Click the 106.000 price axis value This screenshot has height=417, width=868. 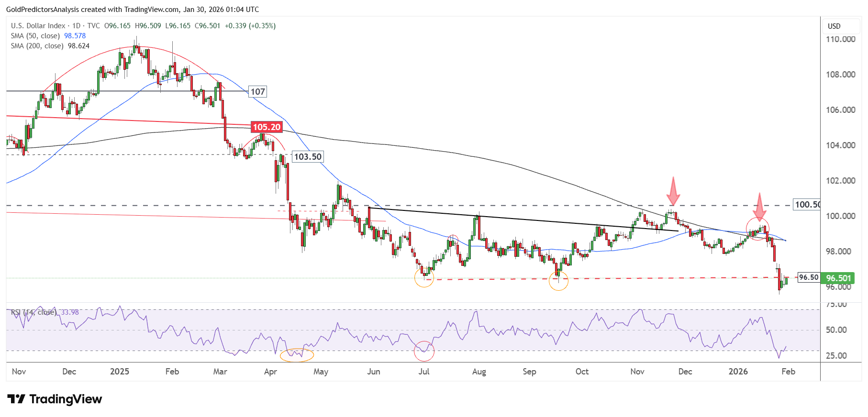[841, 110]
